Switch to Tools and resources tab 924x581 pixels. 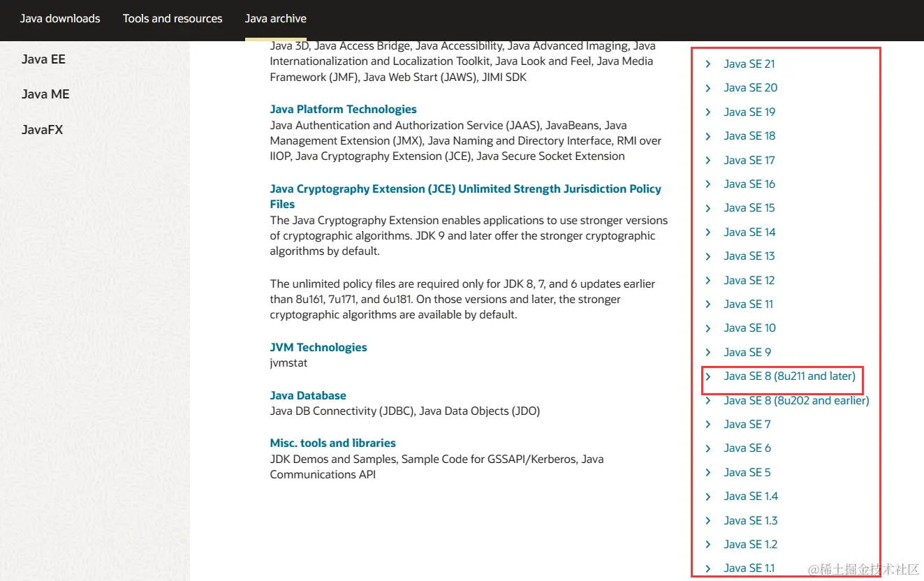tap(173, 19)
